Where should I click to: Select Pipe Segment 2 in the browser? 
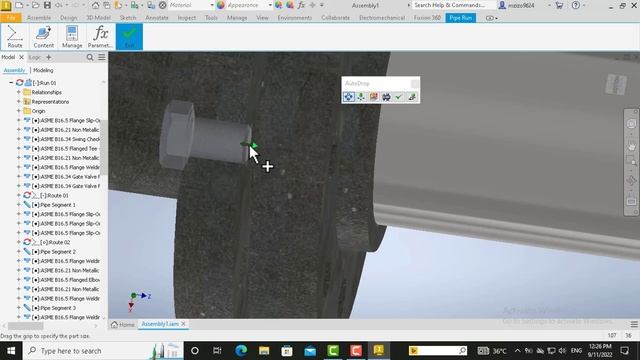tap(53, 252)
